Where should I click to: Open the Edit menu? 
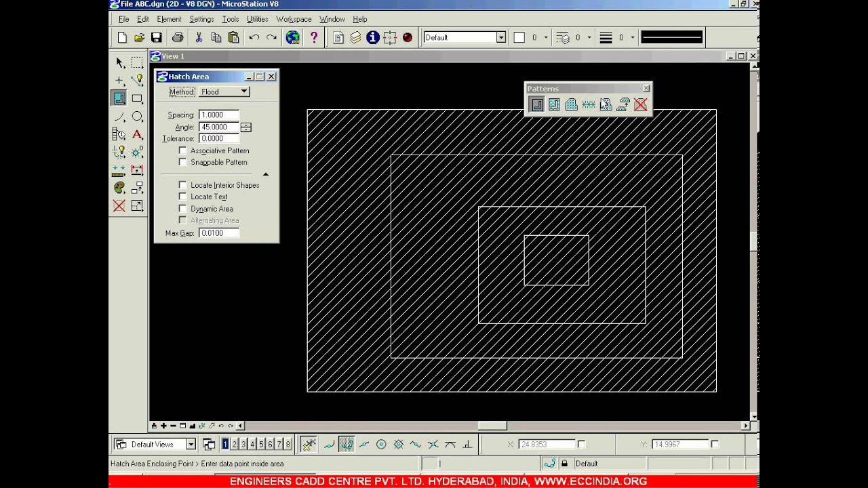pyautogui.click(x=143, y=20)
